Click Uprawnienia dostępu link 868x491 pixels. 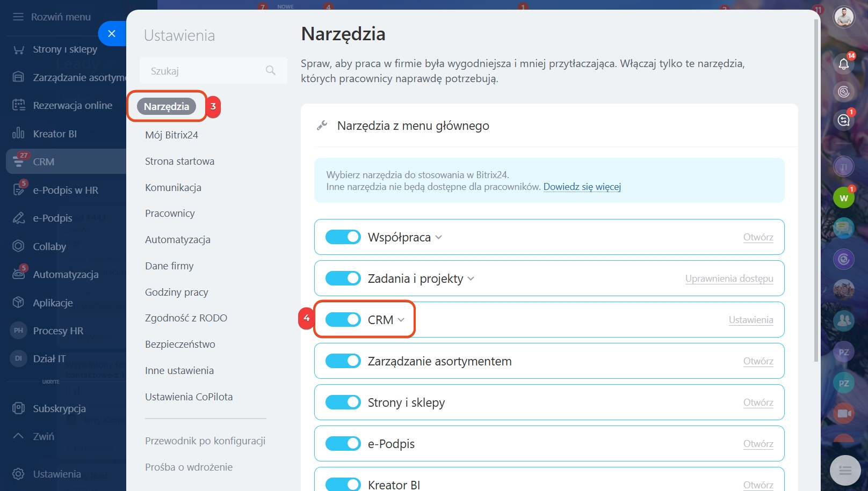click(x=729, y=279)
